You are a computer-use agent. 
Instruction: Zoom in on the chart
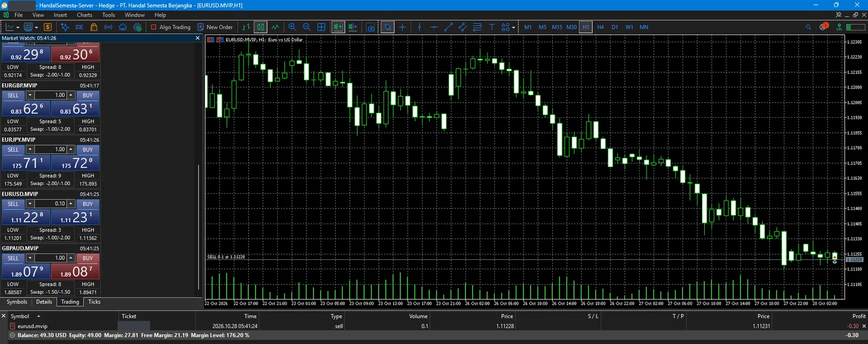pos(292,27)
